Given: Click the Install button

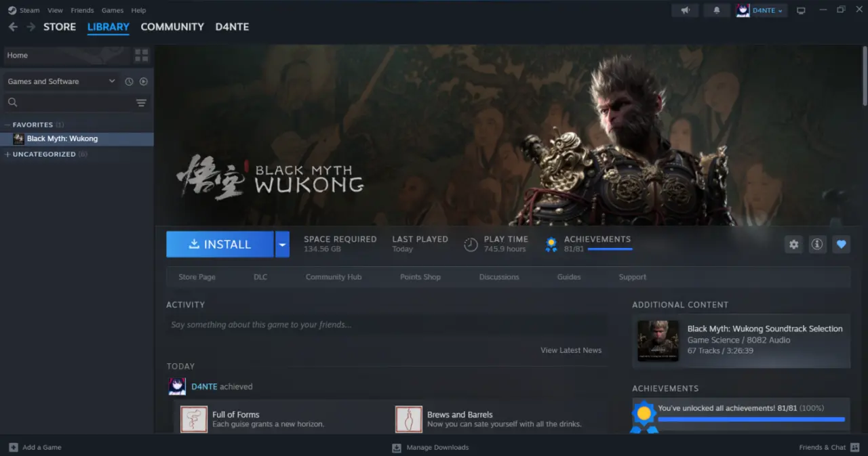Looking at the screenshot, I should point(220,245).
